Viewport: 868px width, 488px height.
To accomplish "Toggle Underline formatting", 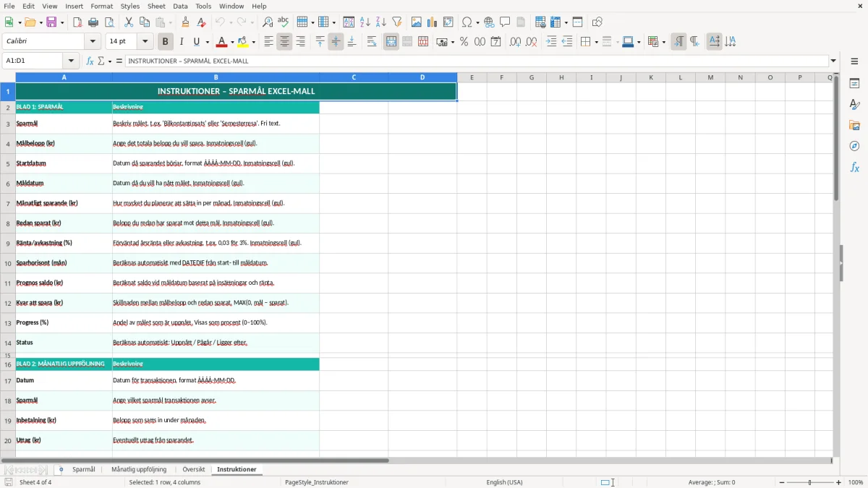I will tap(196, 42).
